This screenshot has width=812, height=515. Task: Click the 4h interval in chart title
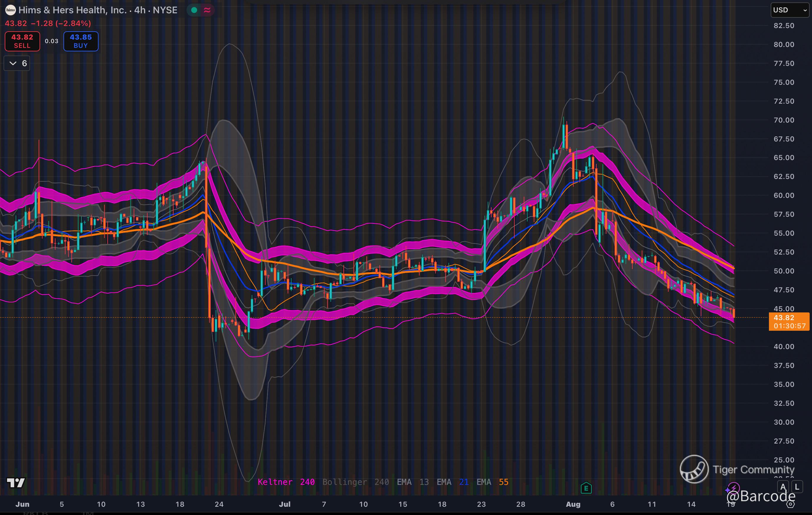pyautogui.click(x=140, y=10)
